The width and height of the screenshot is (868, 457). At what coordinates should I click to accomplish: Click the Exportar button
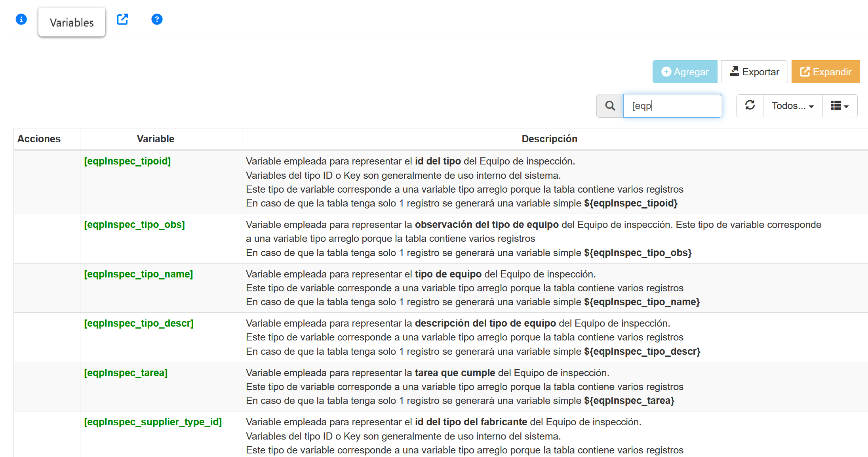pyautogui.click(x=754, y=72)
